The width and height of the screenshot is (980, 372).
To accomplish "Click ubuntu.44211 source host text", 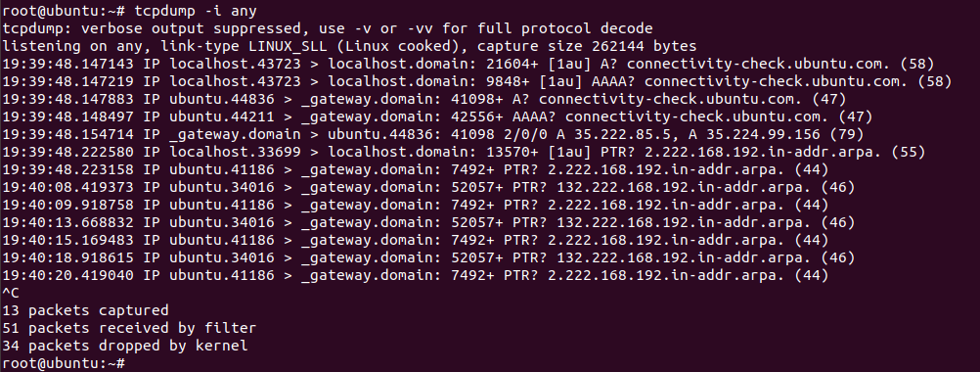I will [x=222, y=116].
